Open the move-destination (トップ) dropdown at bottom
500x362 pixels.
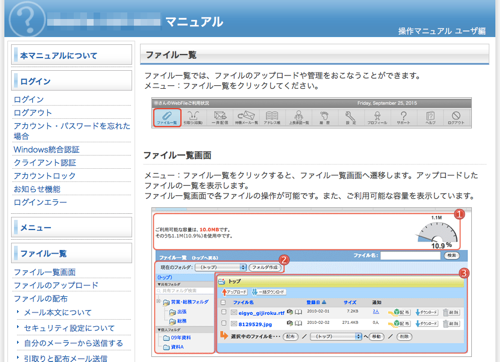point(336,336)
